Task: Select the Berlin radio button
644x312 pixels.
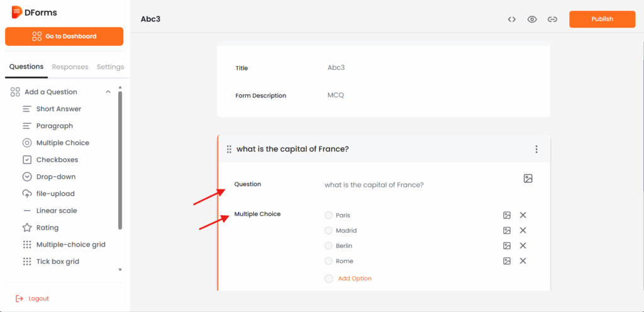Action: (328, 246)
